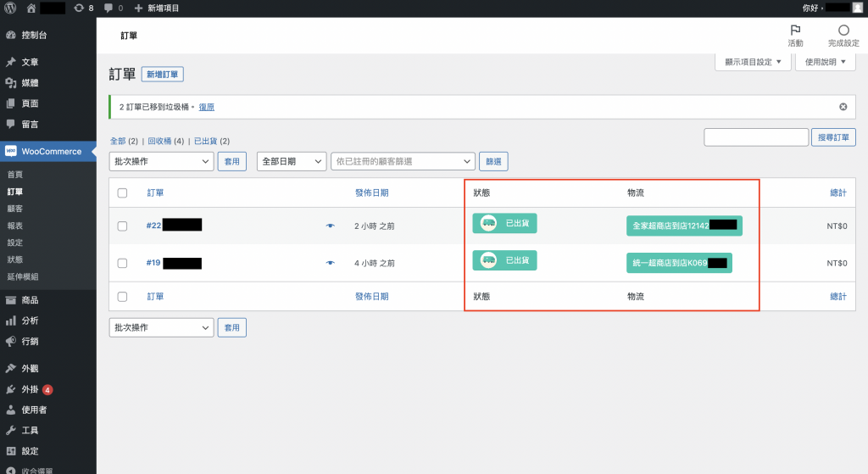This screenshot has width=868, height=474.
Task: Open 外掛 plugins menu in sidebar
Action: tap(30, 389)
